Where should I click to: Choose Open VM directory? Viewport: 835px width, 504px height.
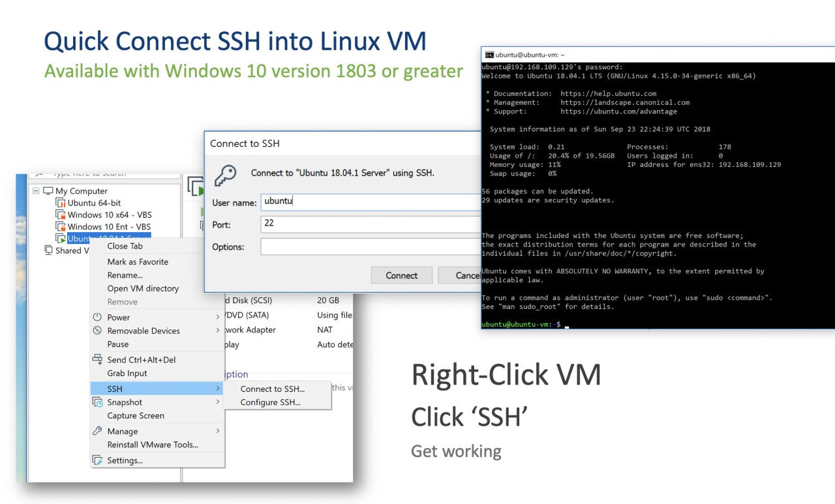(143, 288)
